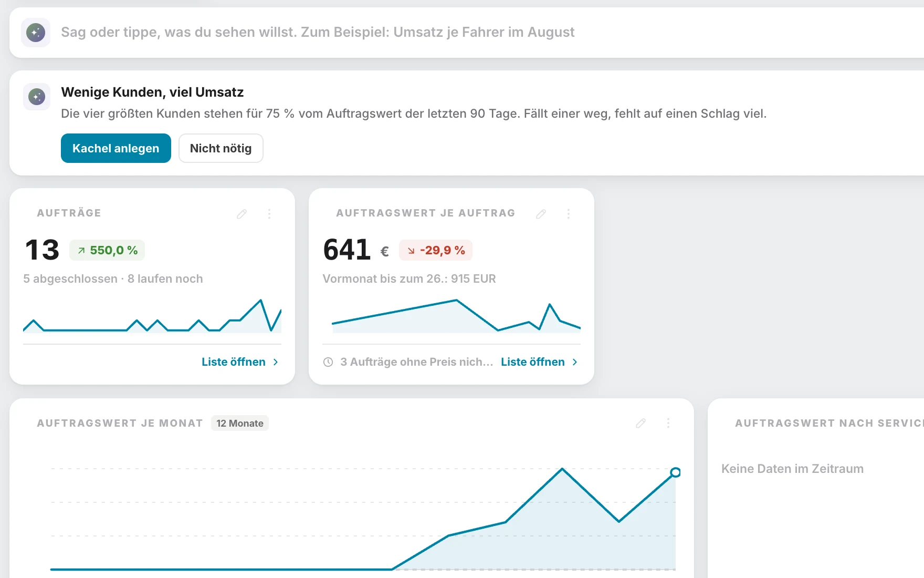Click the -29,9 % decline badge
Viewport: 924px width, 578px height.
(x=436, y=250)
